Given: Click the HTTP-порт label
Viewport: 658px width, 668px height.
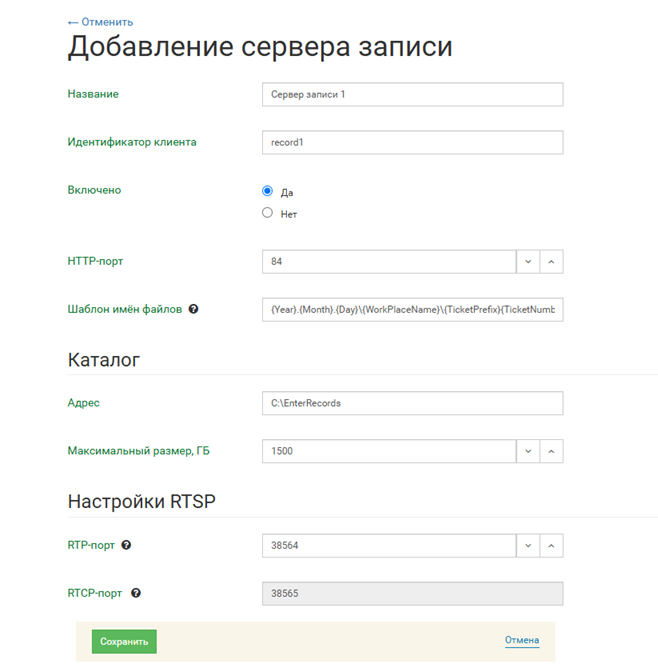Looking at the screenshot, I should tap(95, 261).
